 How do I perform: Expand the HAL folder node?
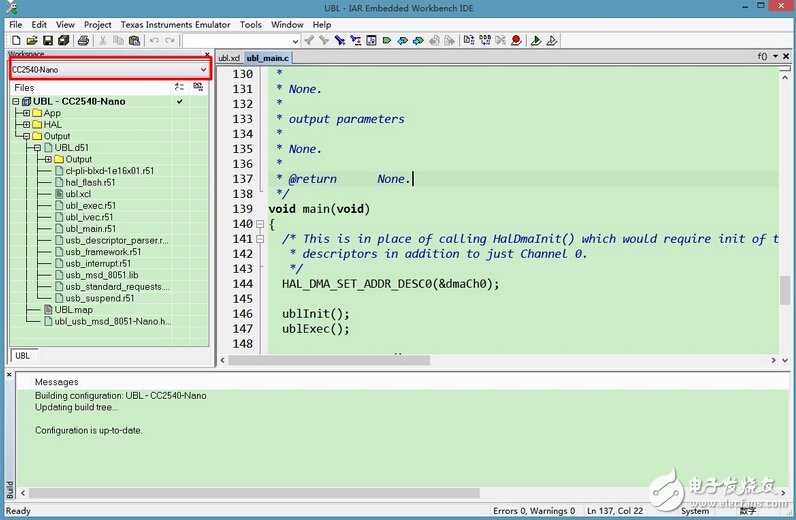26,125
